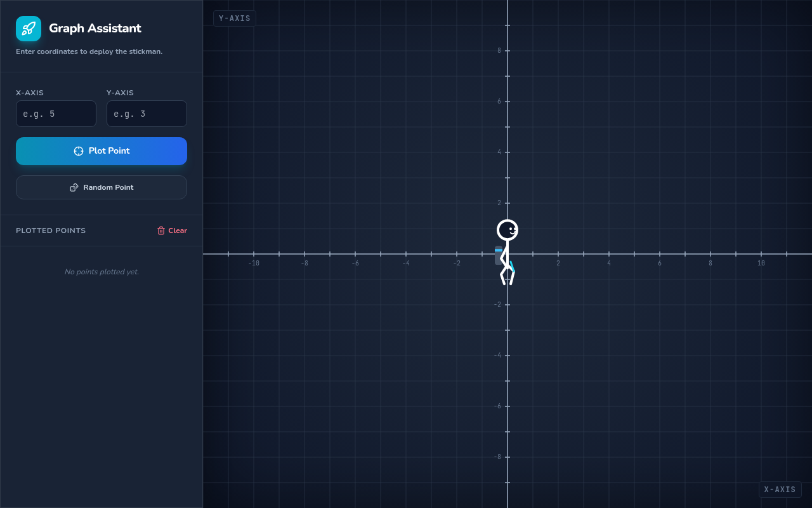The image size is (812, 508).
Task: Click the Graph Assistant title
Action: pos(95,29)
